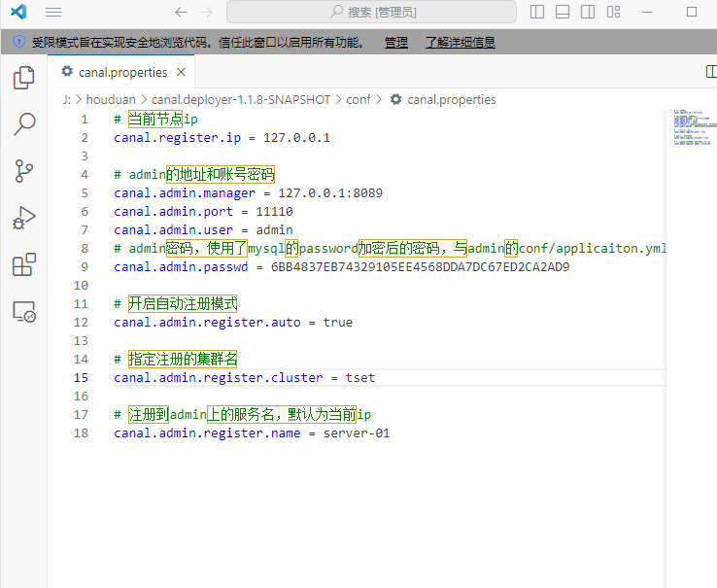Click the value 11110 on line 6
Image resolution: width=717 pixels, height=588 pixels.
274,212
